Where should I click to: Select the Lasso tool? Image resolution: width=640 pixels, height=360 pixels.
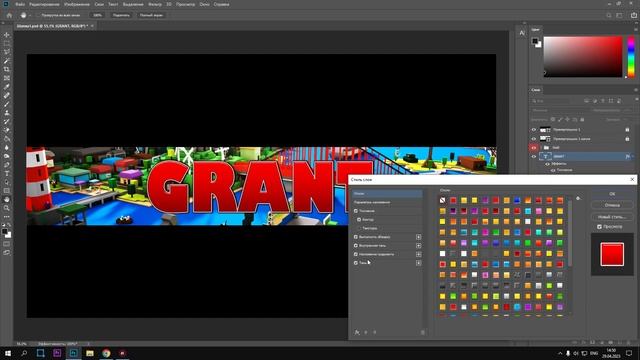[x=7, y=52]
